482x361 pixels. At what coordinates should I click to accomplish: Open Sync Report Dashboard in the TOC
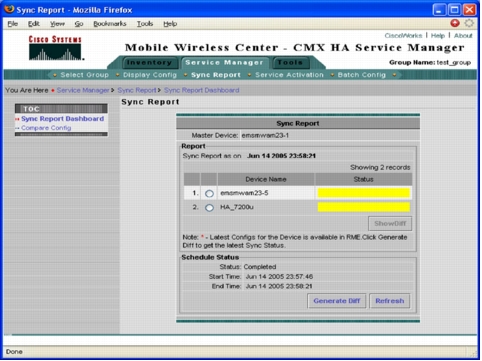pos(62,119)
